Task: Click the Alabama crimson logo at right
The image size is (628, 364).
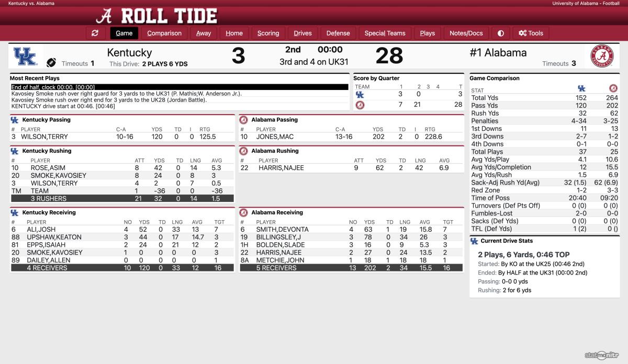Action: pos(602,56)
